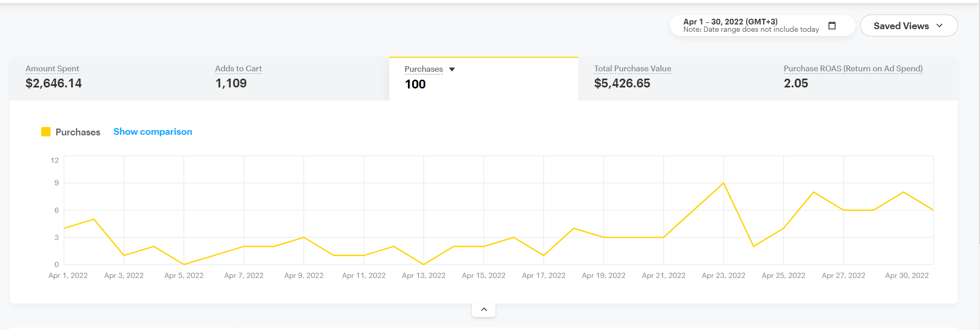Screen dimensions: 980x330
Task: Click the Purchases metric dropdown arrow
Action: 452,69
